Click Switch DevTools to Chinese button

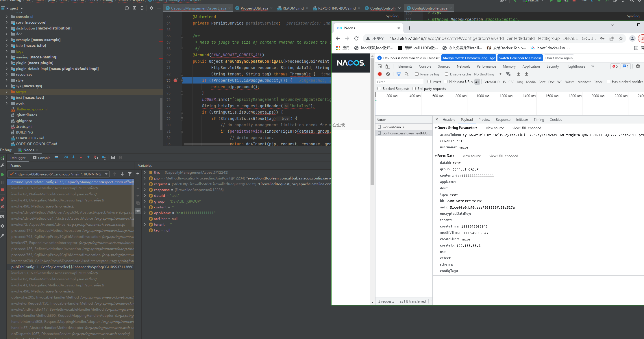click(520, 58)
